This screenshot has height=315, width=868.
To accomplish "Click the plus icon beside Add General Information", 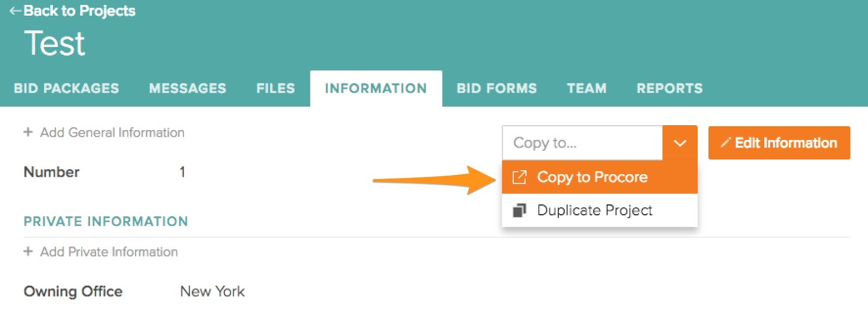I will click(x=28, y=132).
